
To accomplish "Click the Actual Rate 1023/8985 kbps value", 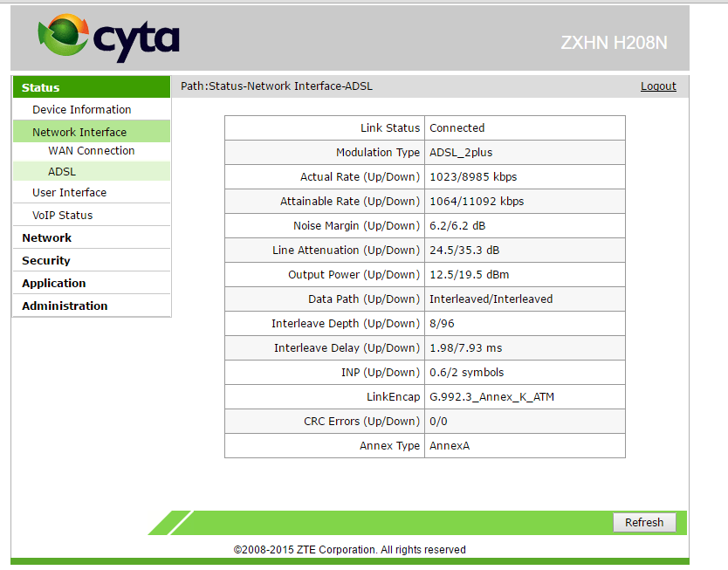I will click(x=472, y=176).
